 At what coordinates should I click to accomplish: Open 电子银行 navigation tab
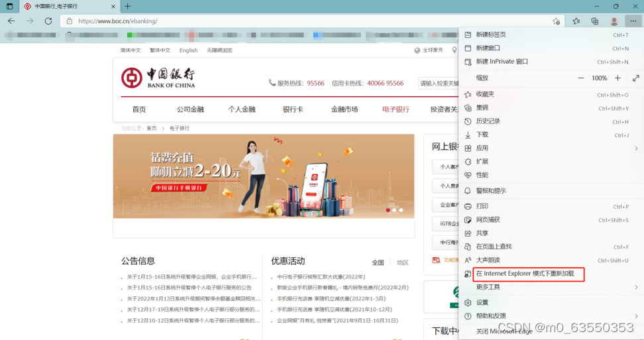click(x=396, y=109)
